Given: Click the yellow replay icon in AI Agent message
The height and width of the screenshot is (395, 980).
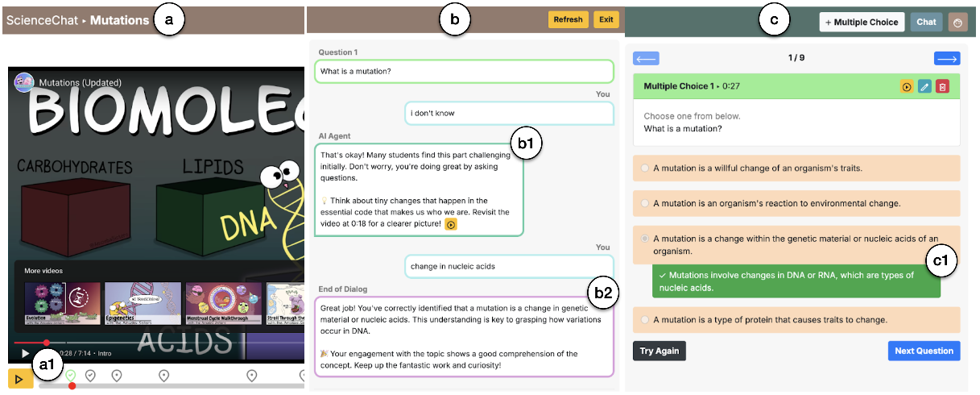Looking at the screenshot, I should pos(451,224).
